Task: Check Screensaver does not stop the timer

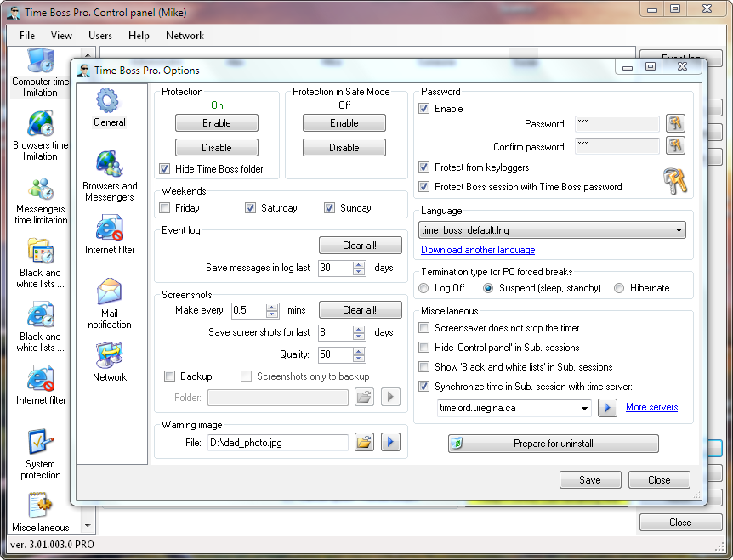Action: pyautogui.click(x=424, y=328)
